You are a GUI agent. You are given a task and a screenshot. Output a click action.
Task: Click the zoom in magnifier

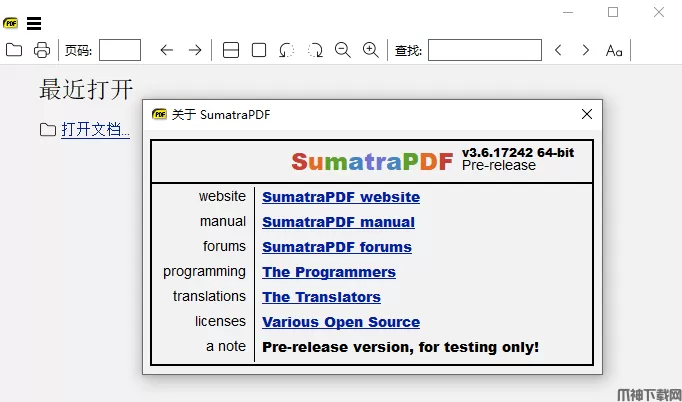click(371, 50)
